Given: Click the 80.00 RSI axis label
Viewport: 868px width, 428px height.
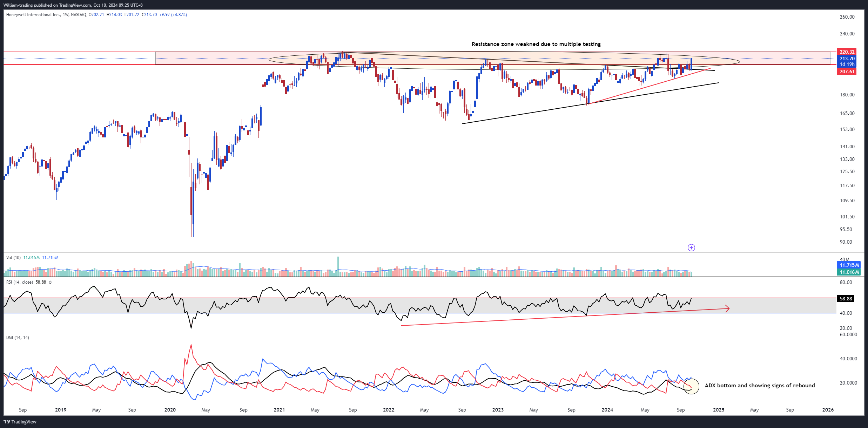Looking at the screenshot, I should [846, 282].
